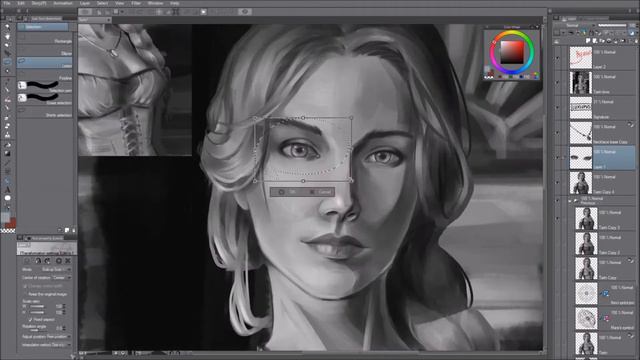640x360 pixels.
Task: Click New layer folder icon in Layer panel
Action: (x=602, y=41)
